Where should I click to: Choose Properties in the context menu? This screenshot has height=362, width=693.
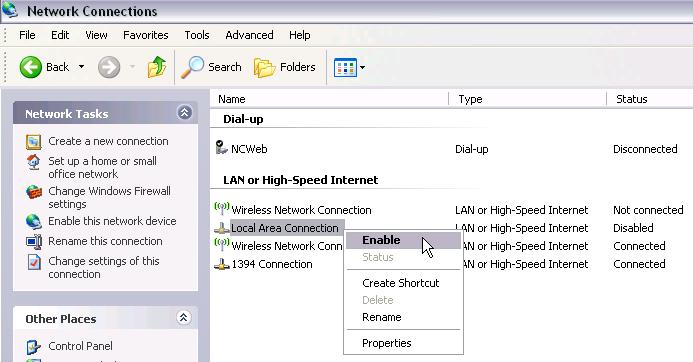[403, 343]
